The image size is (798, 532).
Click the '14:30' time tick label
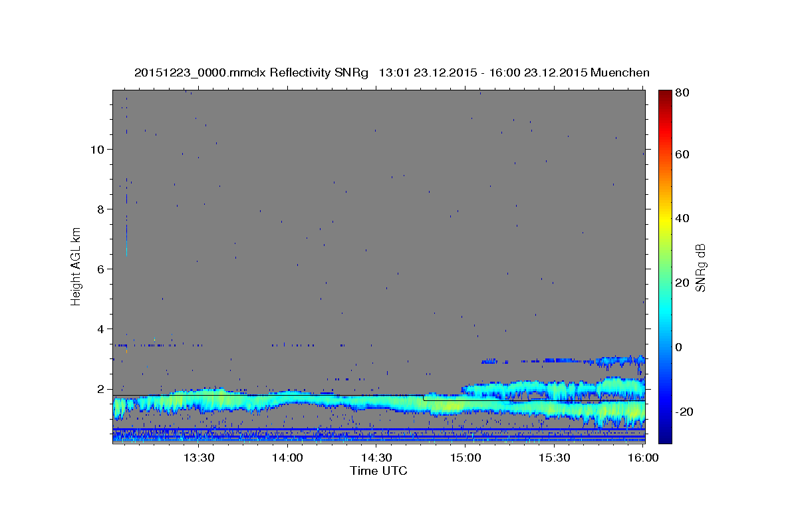(376, 458)
